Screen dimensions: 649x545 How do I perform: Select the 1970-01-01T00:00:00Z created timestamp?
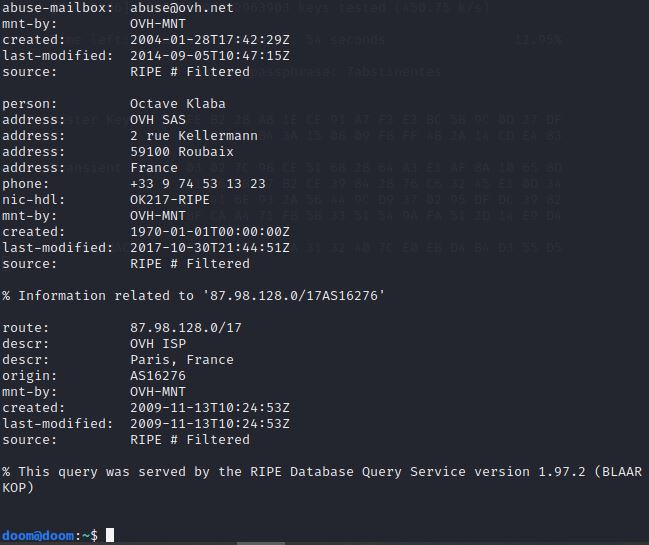[x=210, y=231]
